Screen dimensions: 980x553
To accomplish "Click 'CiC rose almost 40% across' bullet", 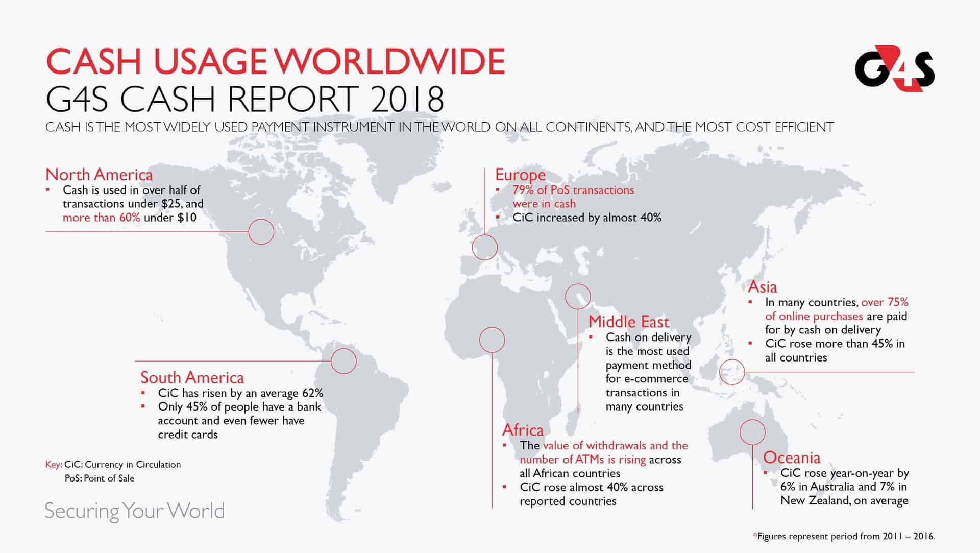I will 592,487.
